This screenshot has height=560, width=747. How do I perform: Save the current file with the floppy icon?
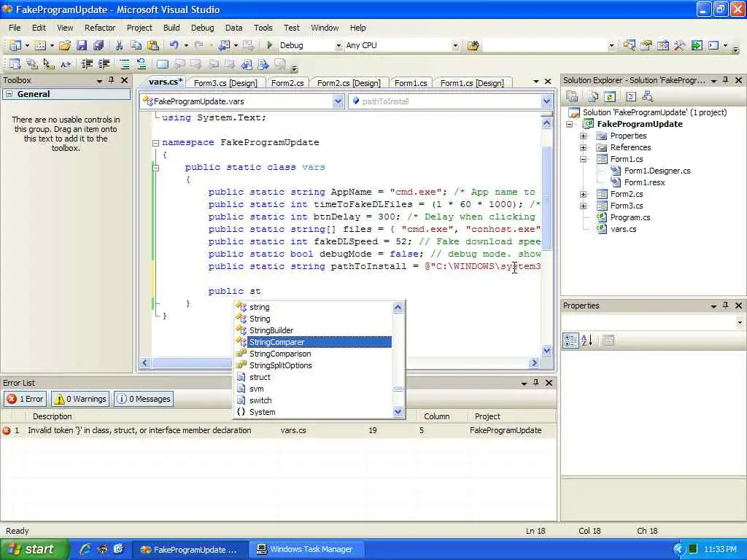[x=82, y=45]
